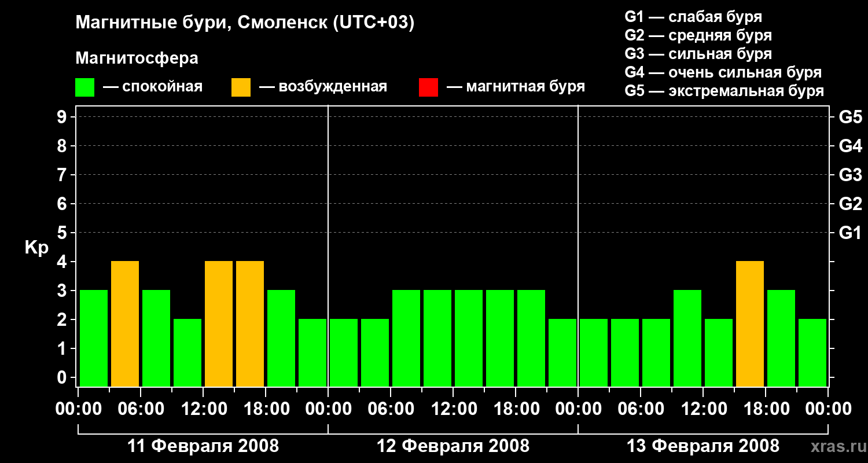Click the red 'магнитная буря' legend swatch
The width and height of the screenshot is (868, 463).
pos(428,87)
